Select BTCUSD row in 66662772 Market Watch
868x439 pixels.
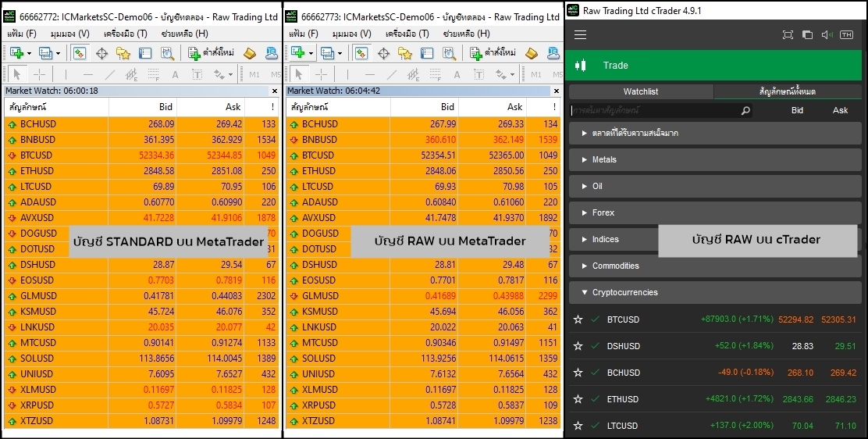coord(142,155)
